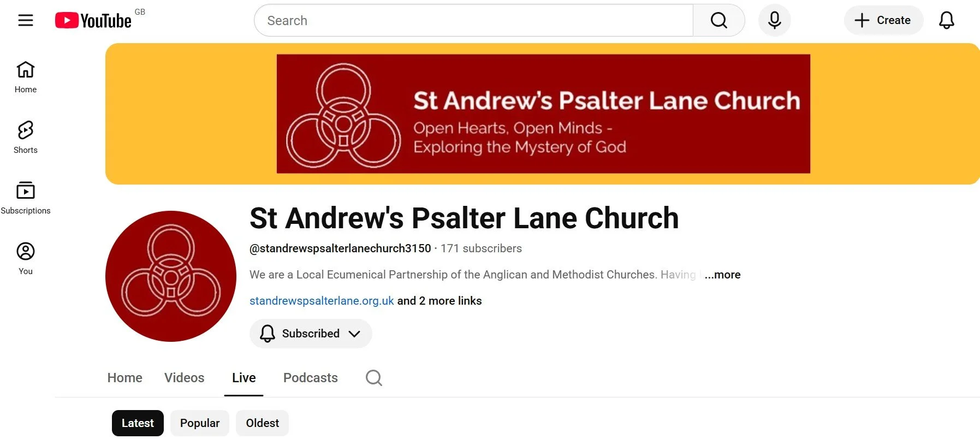This screenshot has width=980, height=439.
Task: Select the Popular filter chip
Action: click(x=200, y=423)
